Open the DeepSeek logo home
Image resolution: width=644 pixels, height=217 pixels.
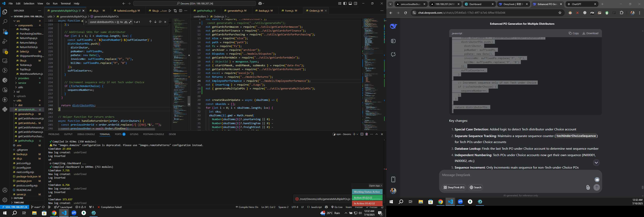[x=393, y=26]
